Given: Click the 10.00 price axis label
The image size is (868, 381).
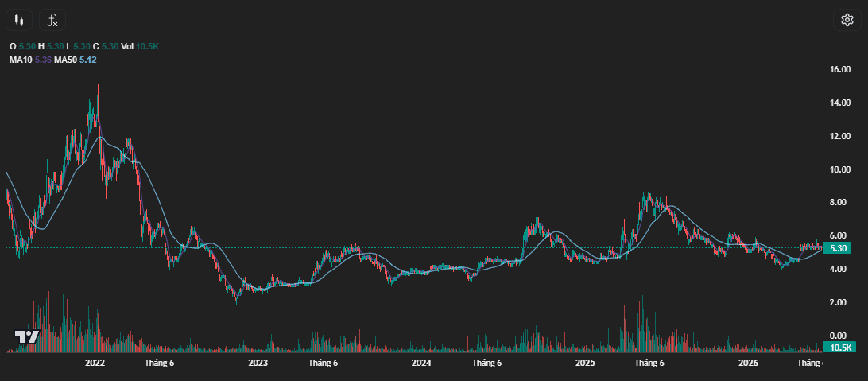Looking at the screenshot, I should [x=840, y=169].
